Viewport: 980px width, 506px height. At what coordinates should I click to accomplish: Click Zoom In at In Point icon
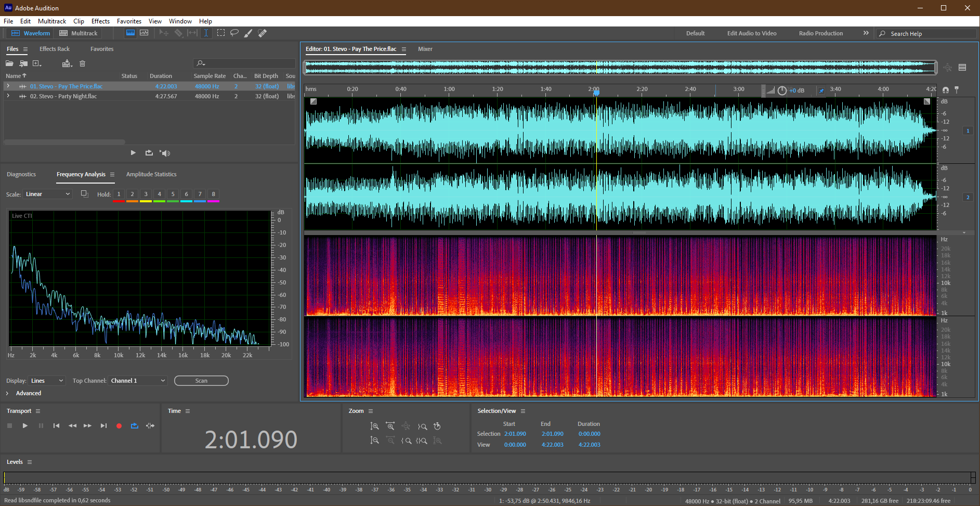click(x=407, y=440)
